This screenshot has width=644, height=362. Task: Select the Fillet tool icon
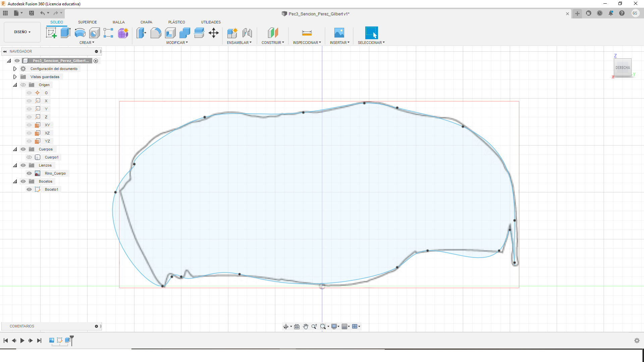156,33
